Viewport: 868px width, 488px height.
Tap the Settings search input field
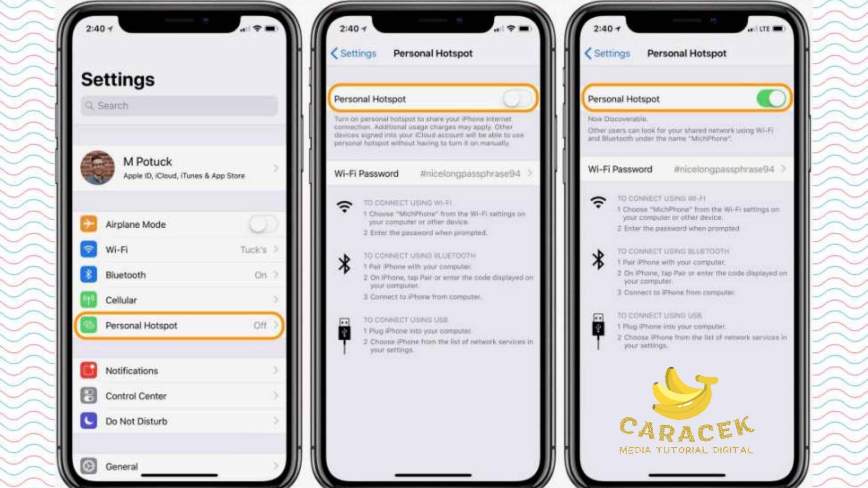(179, 105)
